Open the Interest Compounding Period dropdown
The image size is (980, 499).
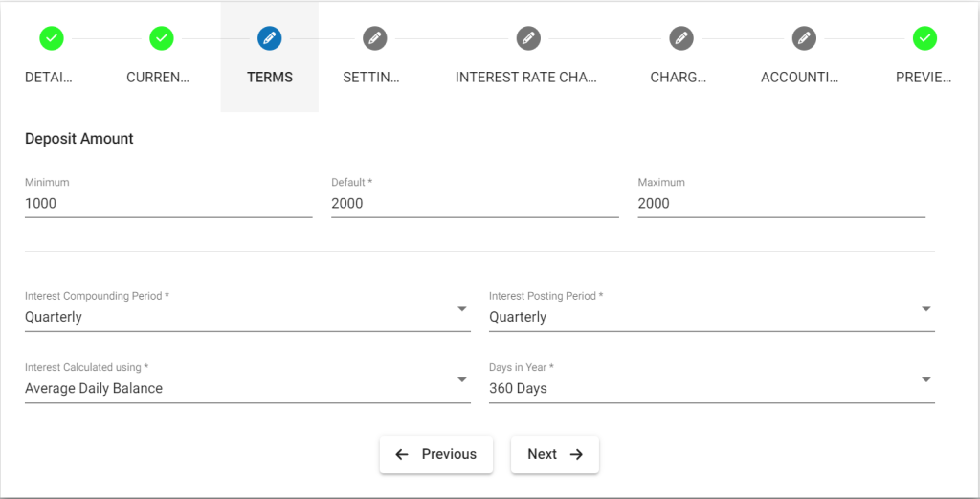point(248,310)
